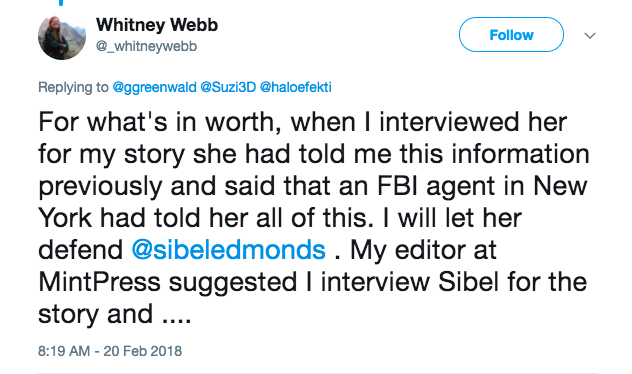Visit the @_whitneywebb handle

point(146,46)
